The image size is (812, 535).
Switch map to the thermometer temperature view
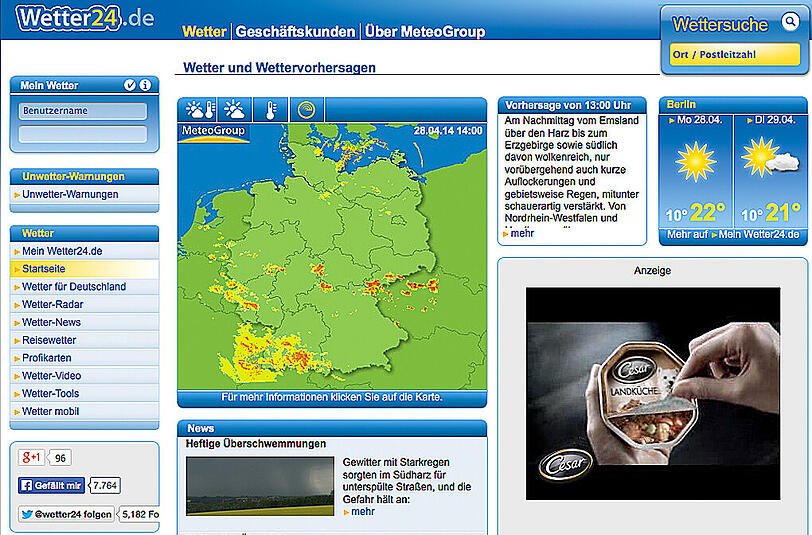(270, 109)
